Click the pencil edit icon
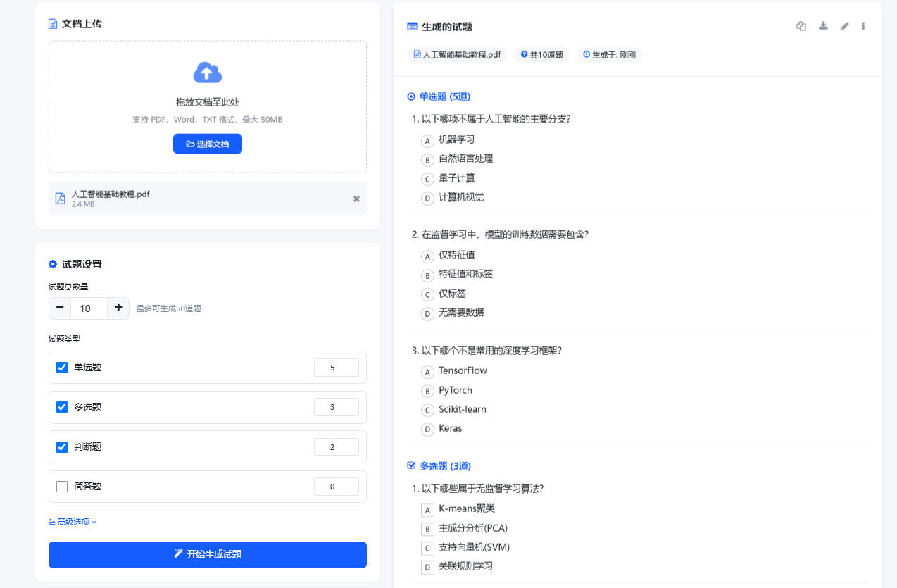The width and height of the screenshot is (897, 588). tap(845, 26)
